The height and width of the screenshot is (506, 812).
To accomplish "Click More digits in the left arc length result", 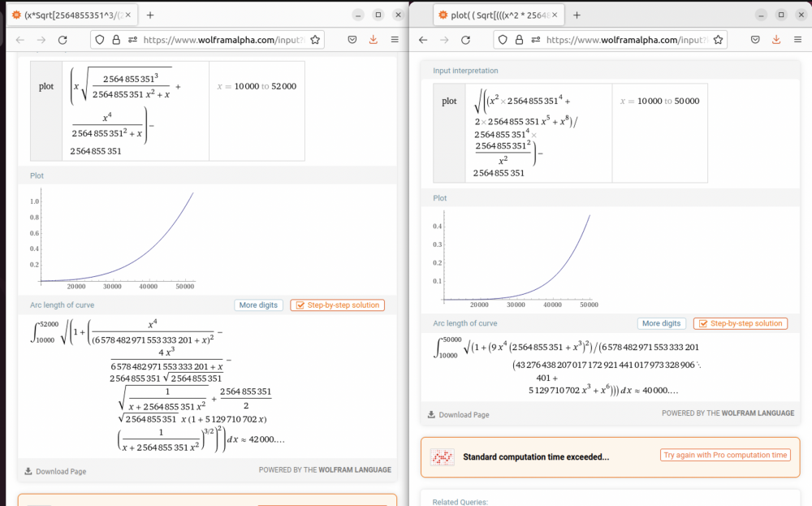I will [x=259, y=305].
